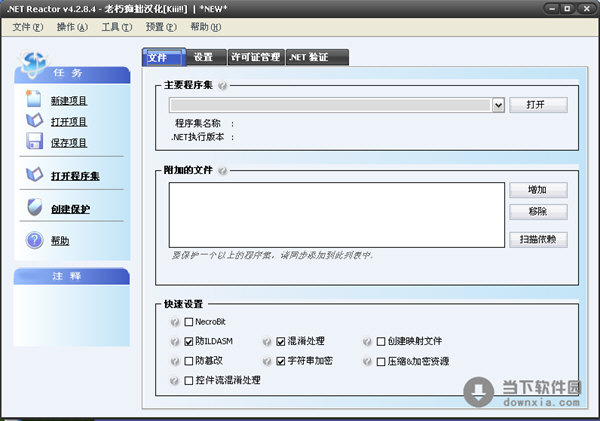Uncheck the 字符串加密 checkbox

click(x=281, y=361)
